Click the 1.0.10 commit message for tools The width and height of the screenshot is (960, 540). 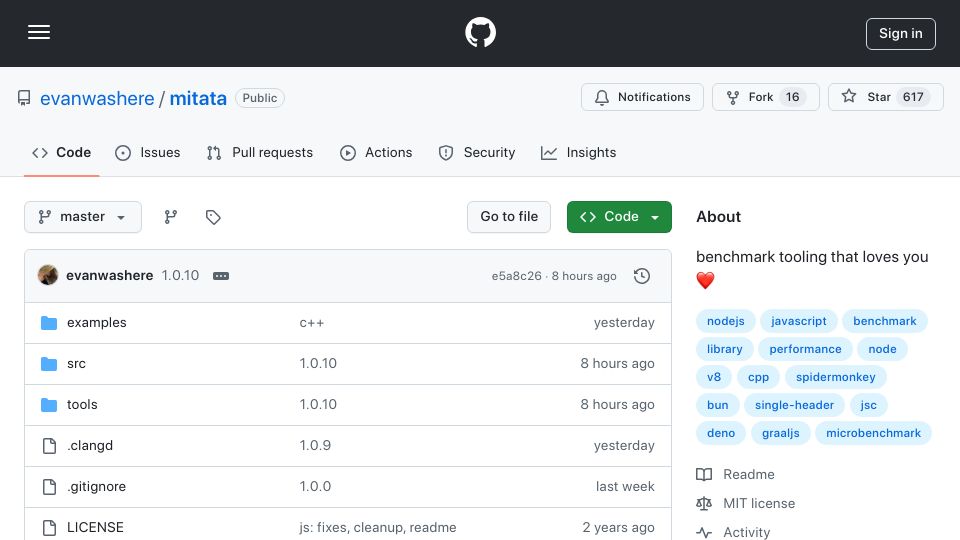click(x=318, y=405)
